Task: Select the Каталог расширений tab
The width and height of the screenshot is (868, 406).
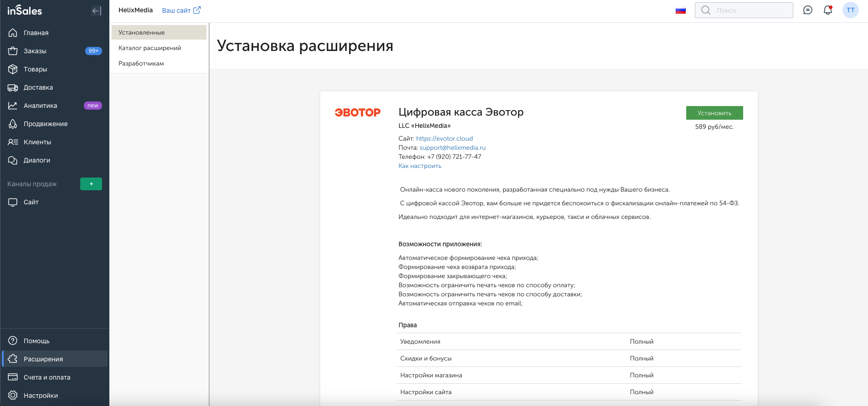Action: coord(159,48)
